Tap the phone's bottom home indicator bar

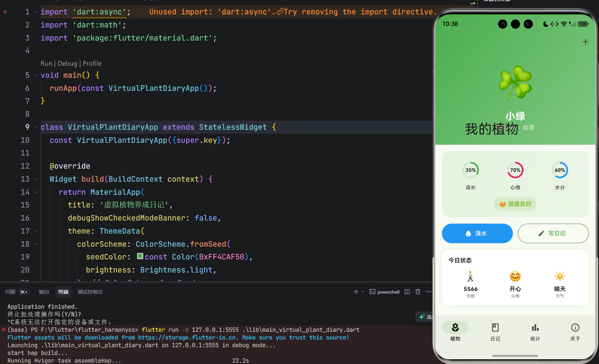[515, 356]
